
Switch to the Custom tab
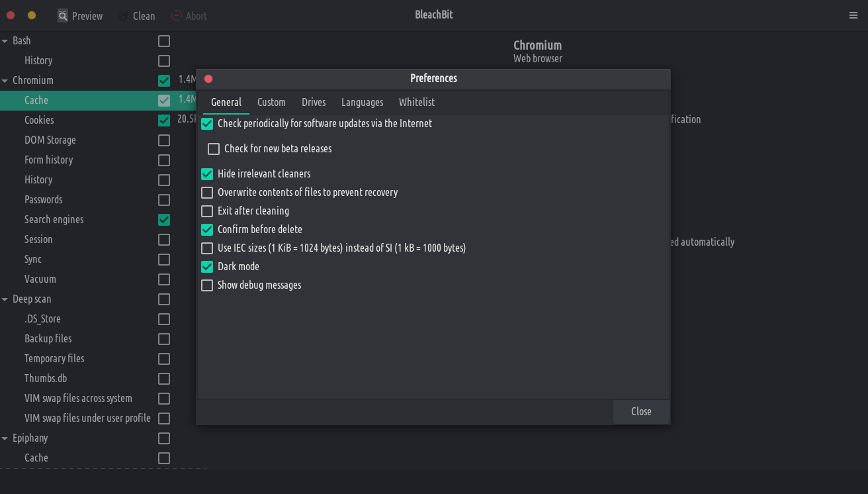[271, 102]
